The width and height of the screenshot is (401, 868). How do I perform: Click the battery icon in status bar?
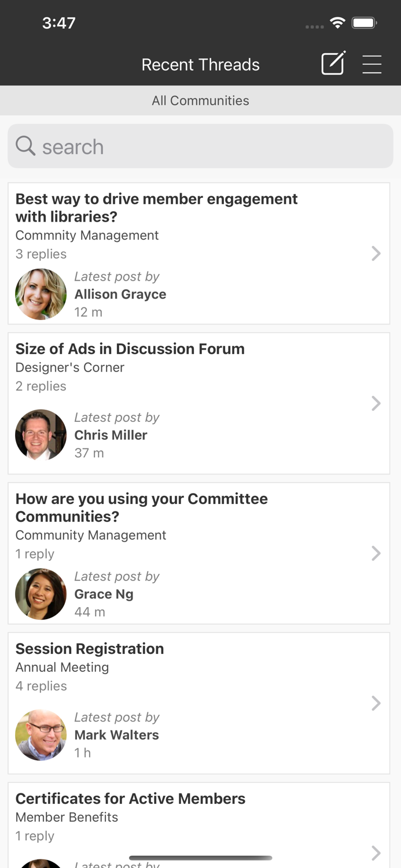[364, 23]
